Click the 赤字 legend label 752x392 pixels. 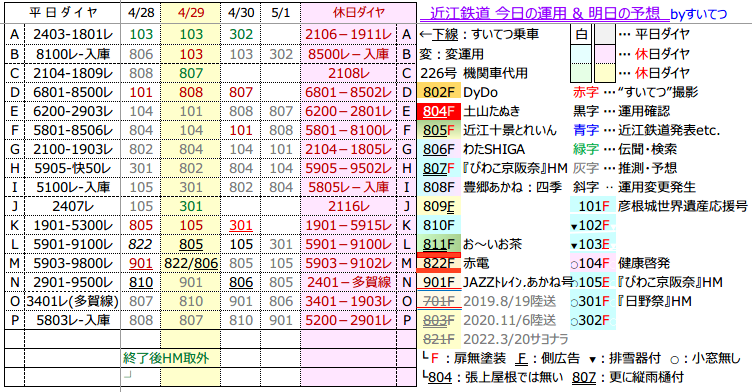(585, 92)
